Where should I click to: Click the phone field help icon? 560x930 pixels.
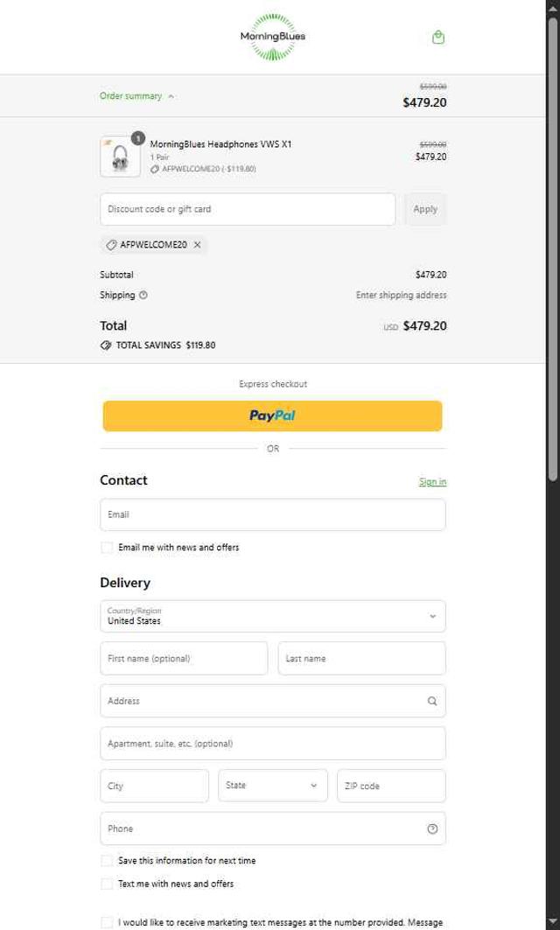(432, 829)
